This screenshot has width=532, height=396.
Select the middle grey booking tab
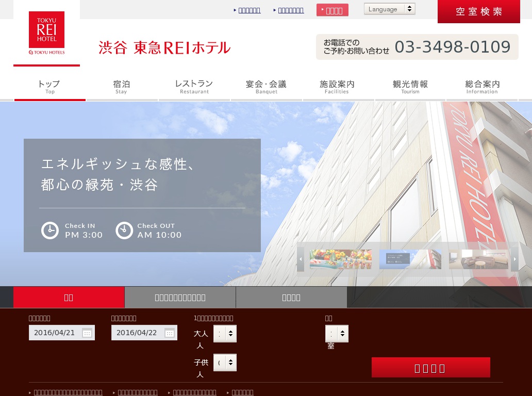point(180,297)
